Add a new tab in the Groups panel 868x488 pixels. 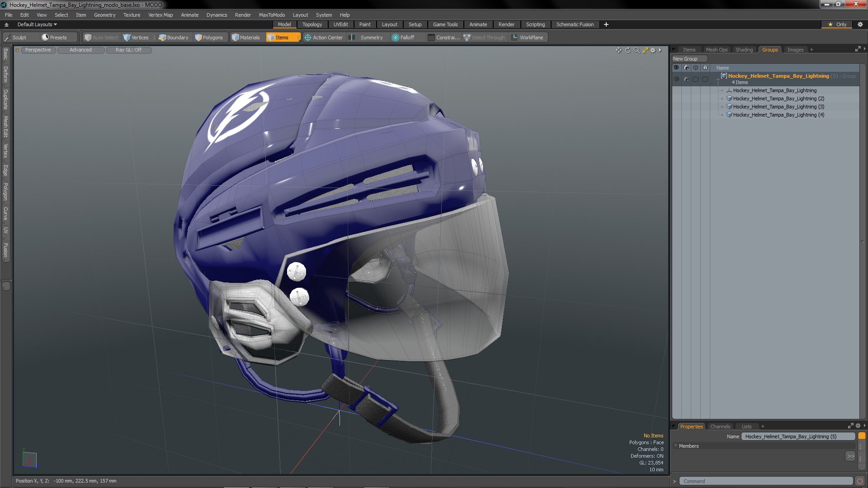(811, 50)
